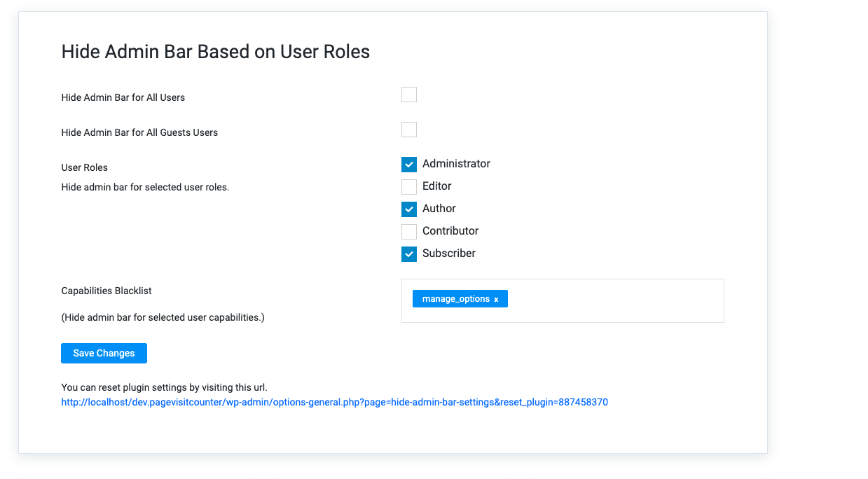Click the Editor label text
The image size is (868, 479).
tap(437, 186)
